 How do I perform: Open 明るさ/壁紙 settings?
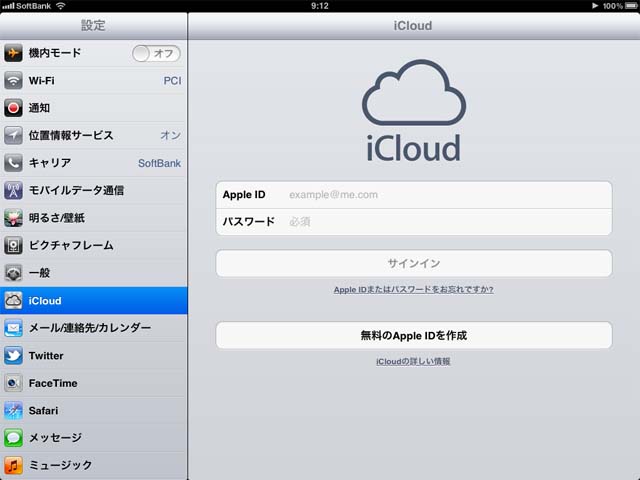(x=93, y=218)
